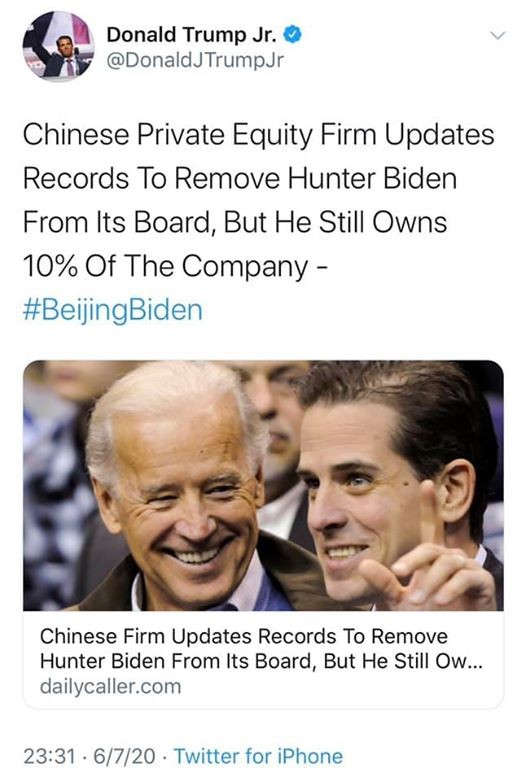Open the Twitter for iPhone source link

258,756
